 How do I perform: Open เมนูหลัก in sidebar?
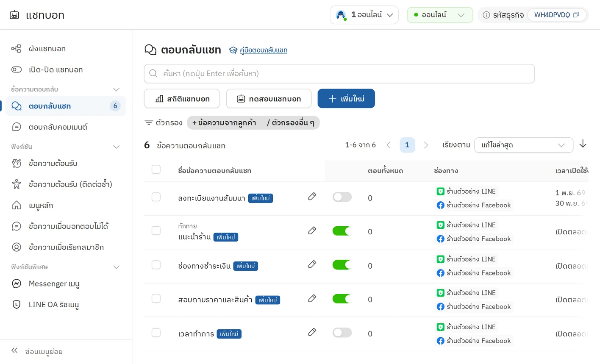pyautogui.click(x=66, y=206)
